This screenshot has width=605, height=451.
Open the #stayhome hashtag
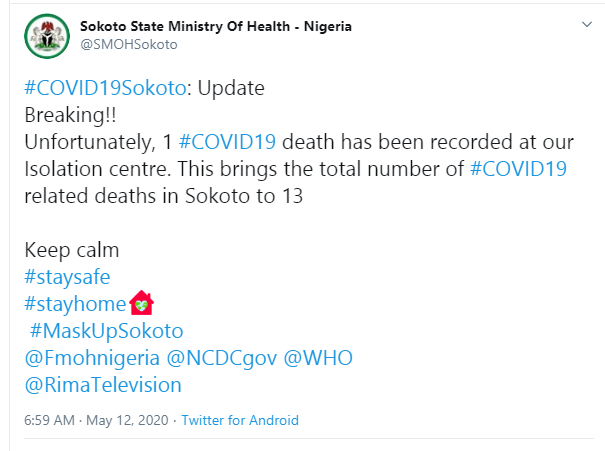[75, 304]
